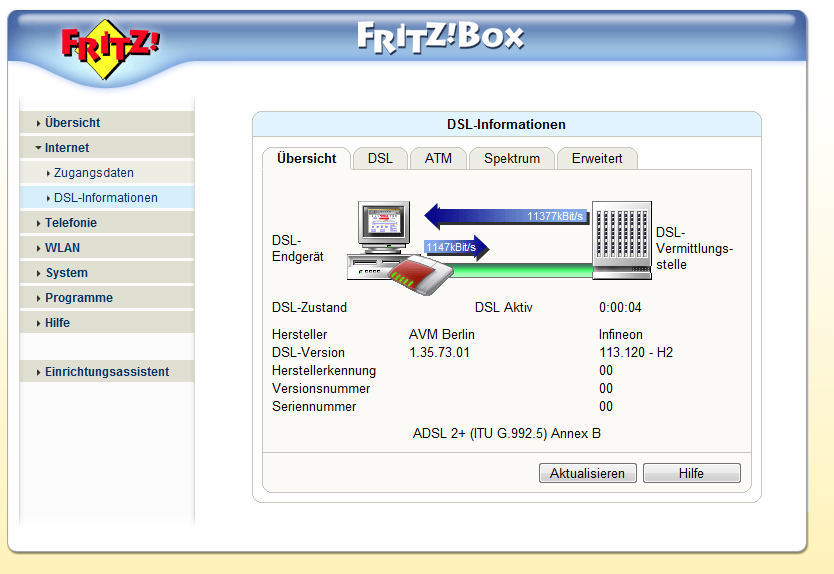Click the green DSL connection line

tap(522, 271)
